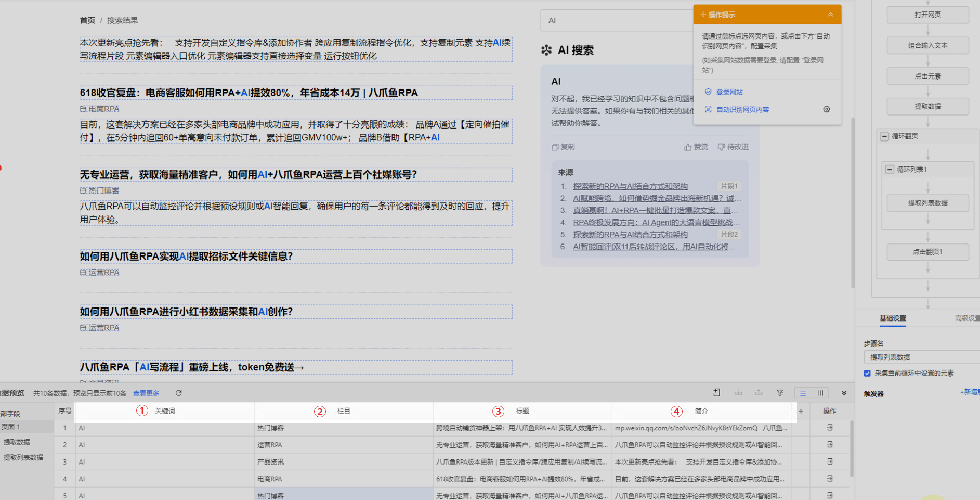Collapse the 操作提示 panel with double-chevron
The height and width of the screenshot is (500, 980).
(x=830, y=15)
